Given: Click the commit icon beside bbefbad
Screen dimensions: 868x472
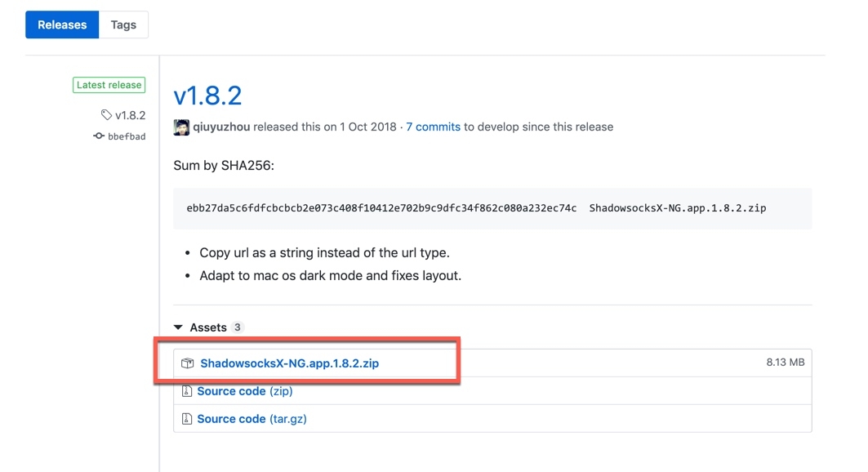Looking at the screenshot, I should [x=99, y=136].
